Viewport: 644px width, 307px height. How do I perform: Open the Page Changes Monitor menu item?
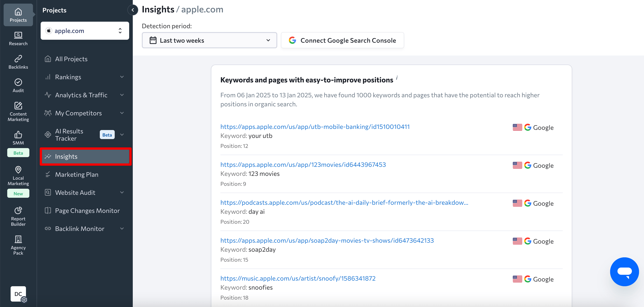(x=85, y=211)
